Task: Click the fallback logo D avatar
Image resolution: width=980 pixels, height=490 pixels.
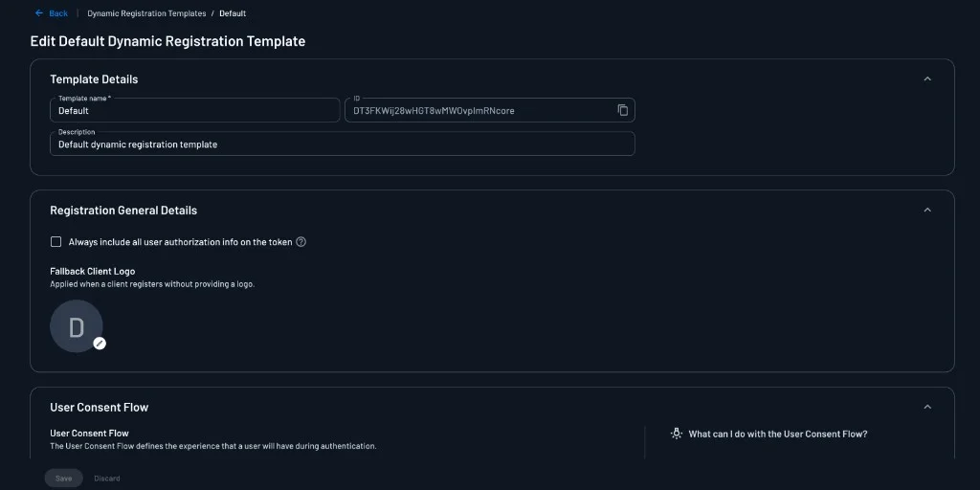Action: coord(77,326)
